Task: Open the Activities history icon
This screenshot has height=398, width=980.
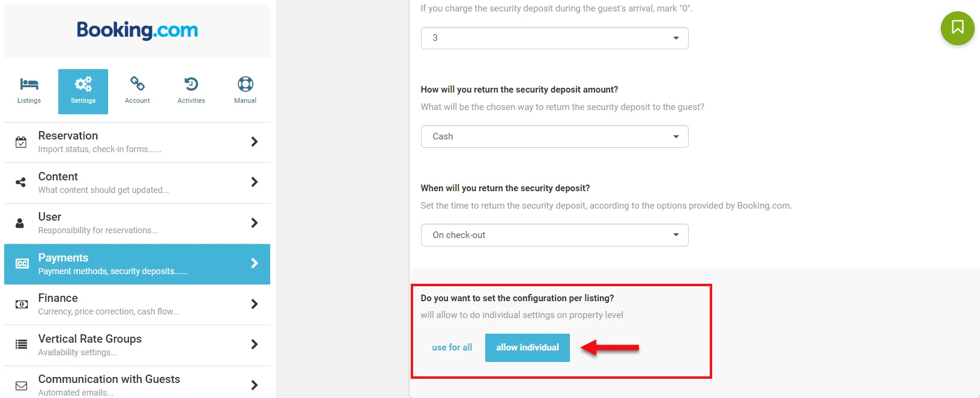Action: click(x=192, y=84)
